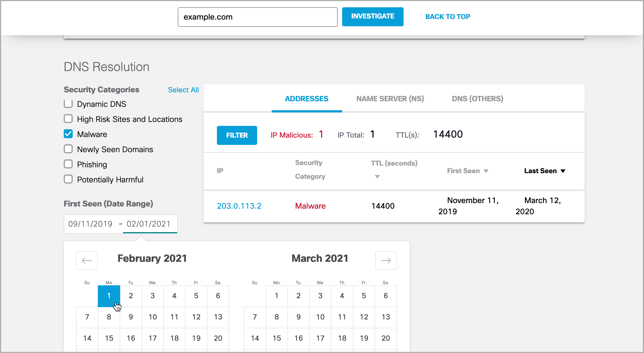
Task: Pick February 14 in calendar
Action: point(87,338)
